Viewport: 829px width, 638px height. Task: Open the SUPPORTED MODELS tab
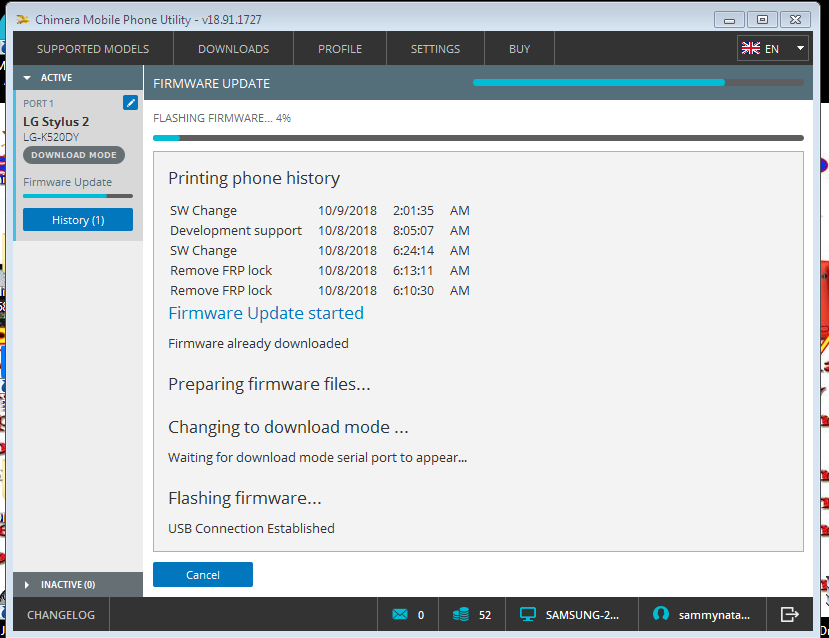pos(93,49)
